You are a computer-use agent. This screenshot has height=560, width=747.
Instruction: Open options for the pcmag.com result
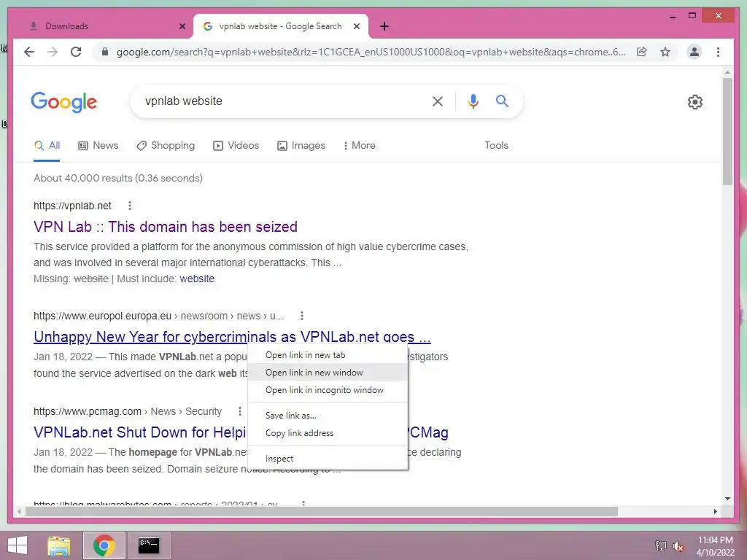click(239, 411)
